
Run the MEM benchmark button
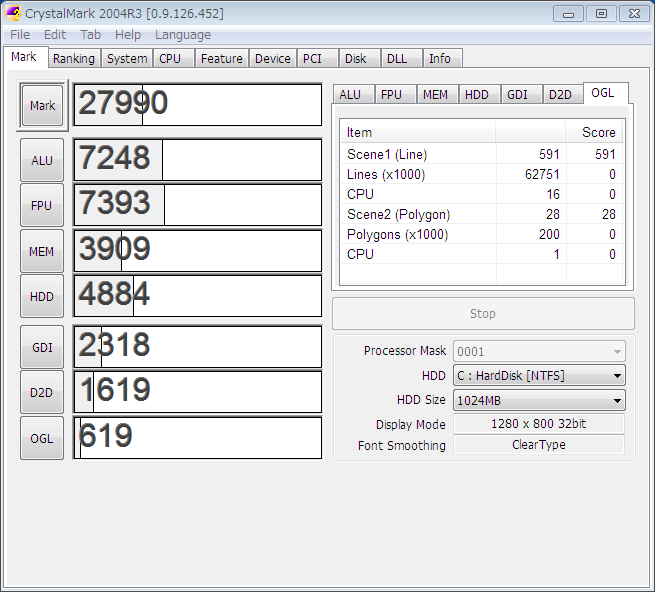pos(42,251)
